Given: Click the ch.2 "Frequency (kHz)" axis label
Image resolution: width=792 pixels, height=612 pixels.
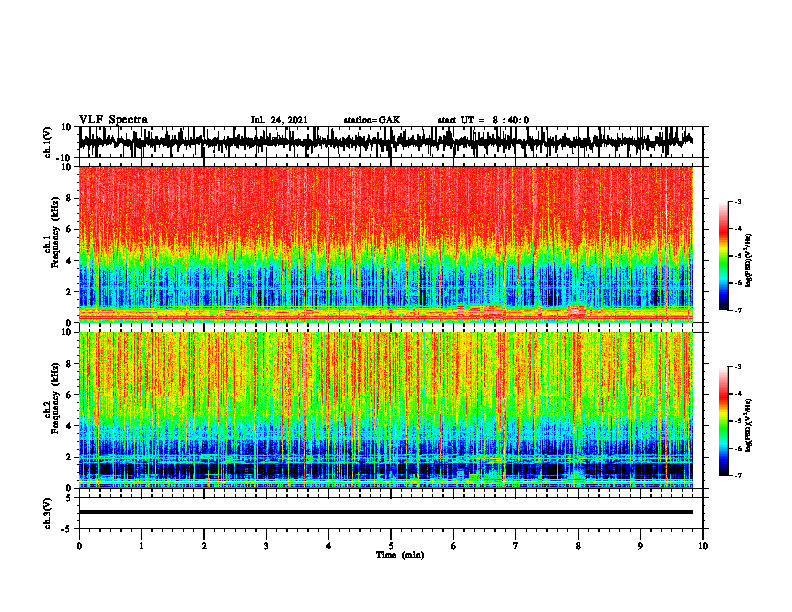Looking at the screenshot, I should pos(56,398).
